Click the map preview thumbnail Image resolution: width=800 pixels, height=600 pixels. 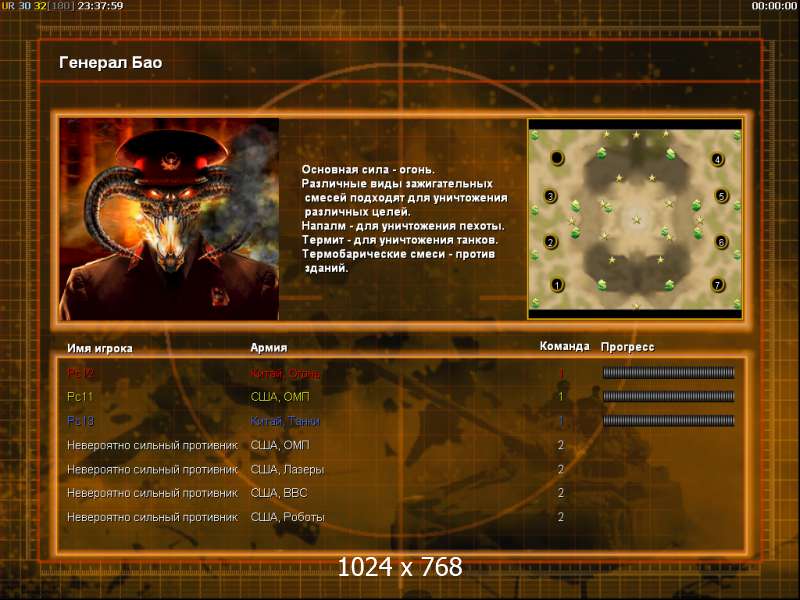(x=635, y=219)
